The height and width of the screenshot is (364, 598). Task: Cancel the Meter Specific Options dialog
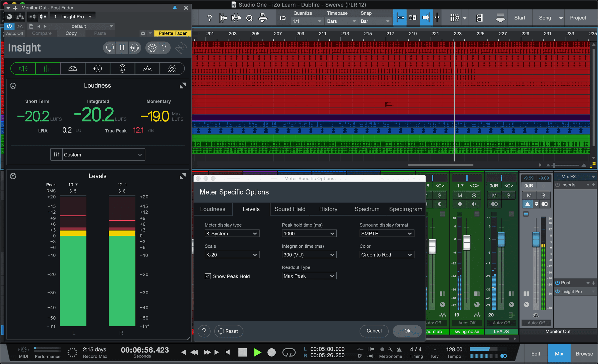[374, 331]
